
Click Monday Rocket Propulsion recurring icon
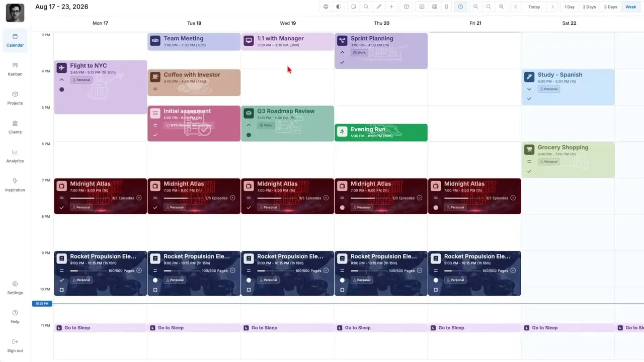click(x=62, y=290)
